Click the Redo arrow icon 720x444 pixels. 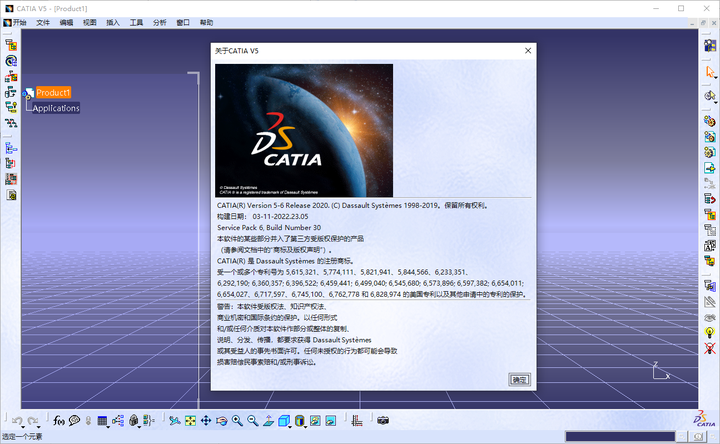coord(32,420)
